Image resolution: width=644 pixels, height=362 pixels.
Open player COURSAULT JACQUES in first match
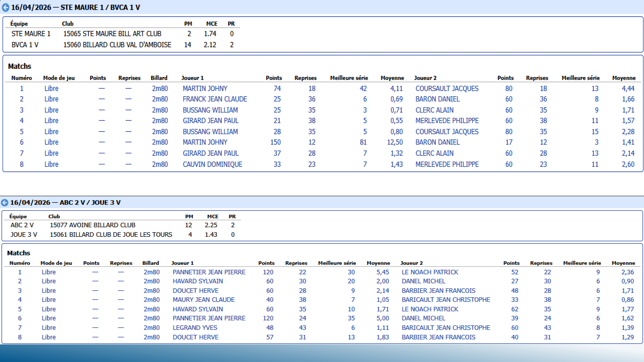447,88
